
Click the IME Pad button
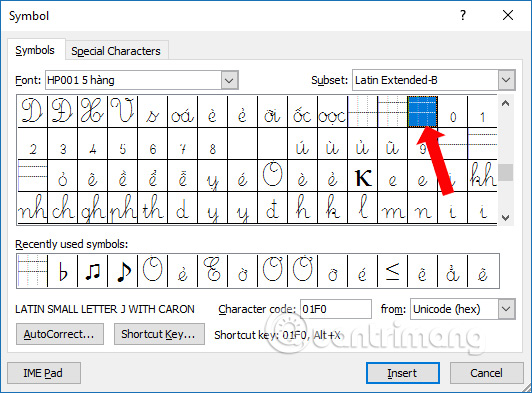[44, 373]
